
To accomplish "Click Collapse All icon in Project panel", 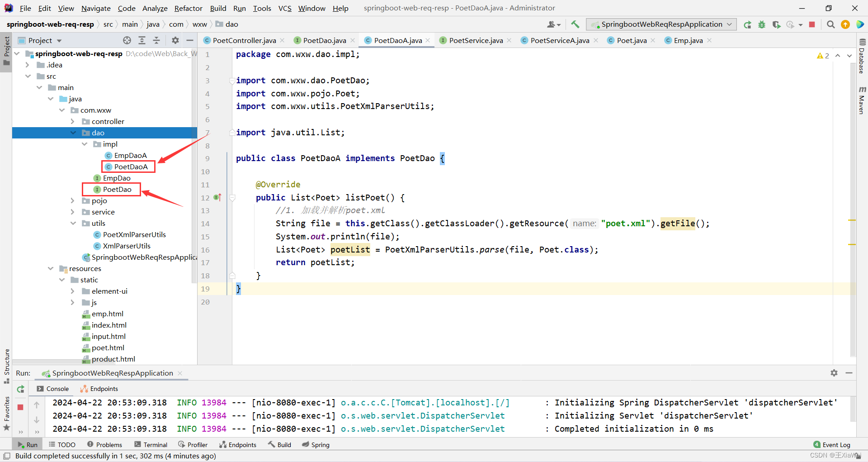I will [x=156, y=40].
